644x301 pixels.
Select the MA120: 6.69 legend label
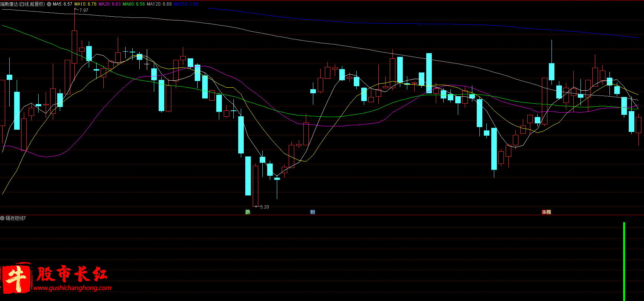pos(159,4)
